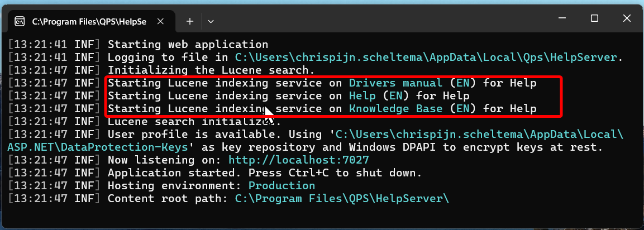Click the 'Starting web application' log line
The width and height of the screenshot is (644, 230).
pyautogui.click(x=188, y=44)
